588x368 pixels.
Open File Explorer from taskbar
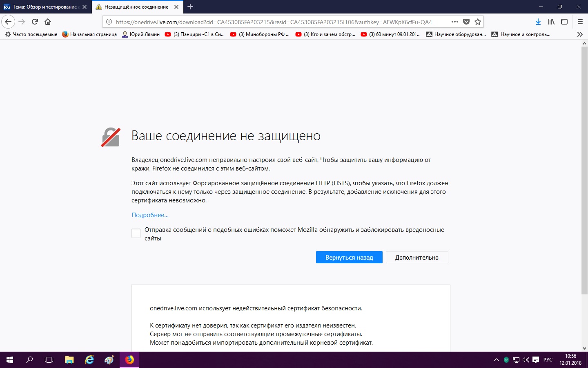point(69,360)
